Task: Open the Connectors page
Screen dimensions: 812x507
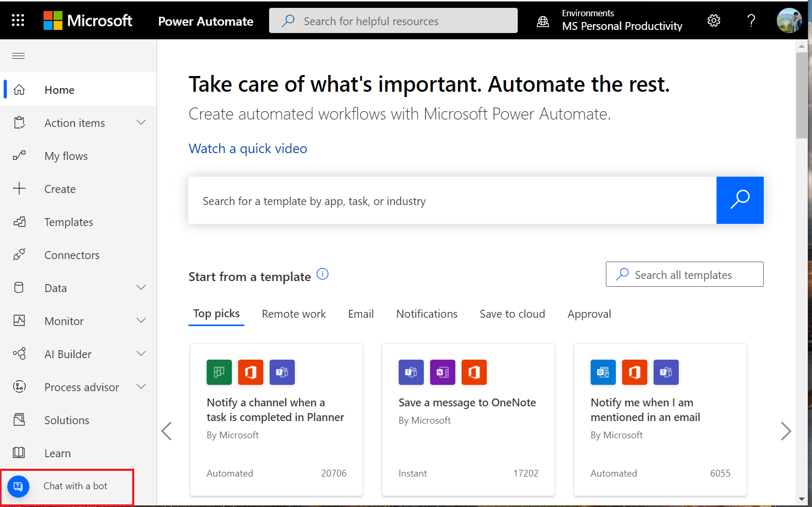Action: tap(72, 255)
